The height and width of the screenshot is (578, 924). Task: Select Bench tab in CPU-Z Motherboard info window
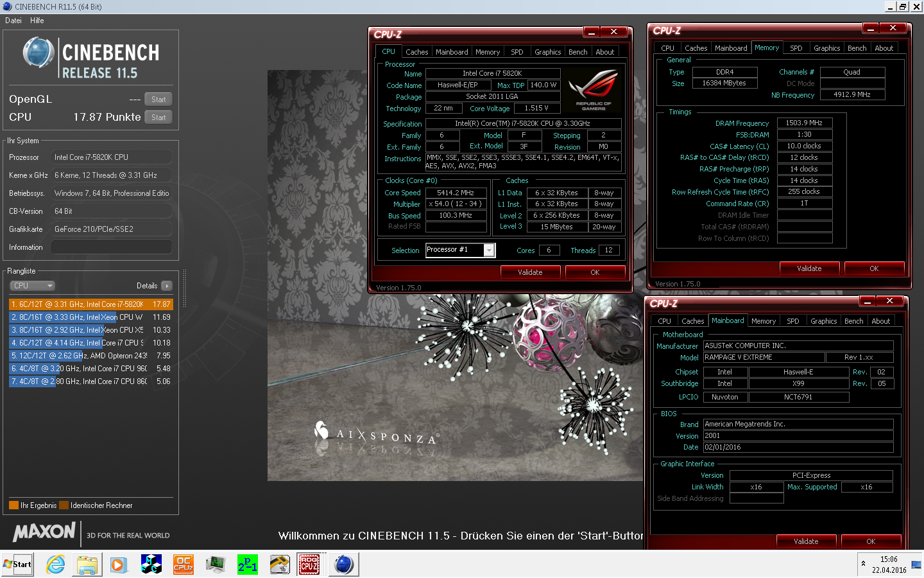point(854,321)
